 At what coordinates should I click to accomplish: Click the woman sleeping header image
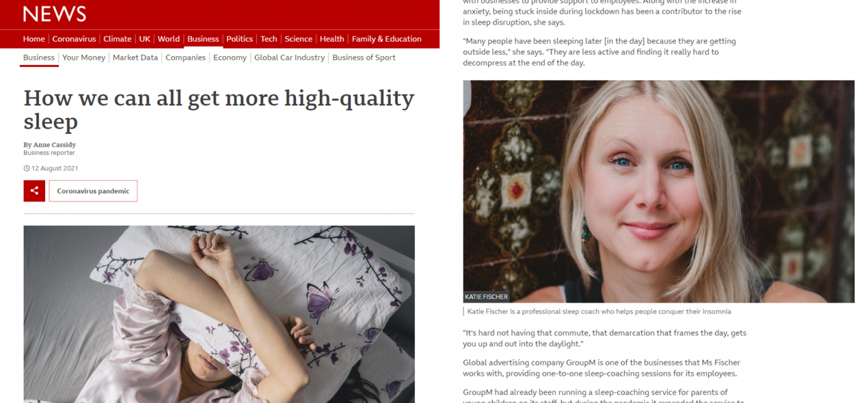click(x=219, y=314)
